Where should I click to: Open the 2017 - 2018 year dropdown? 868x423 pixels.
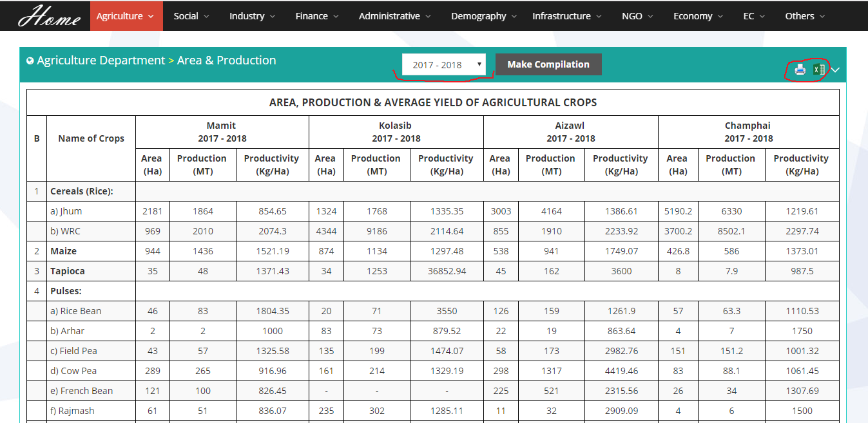point(444,64)
